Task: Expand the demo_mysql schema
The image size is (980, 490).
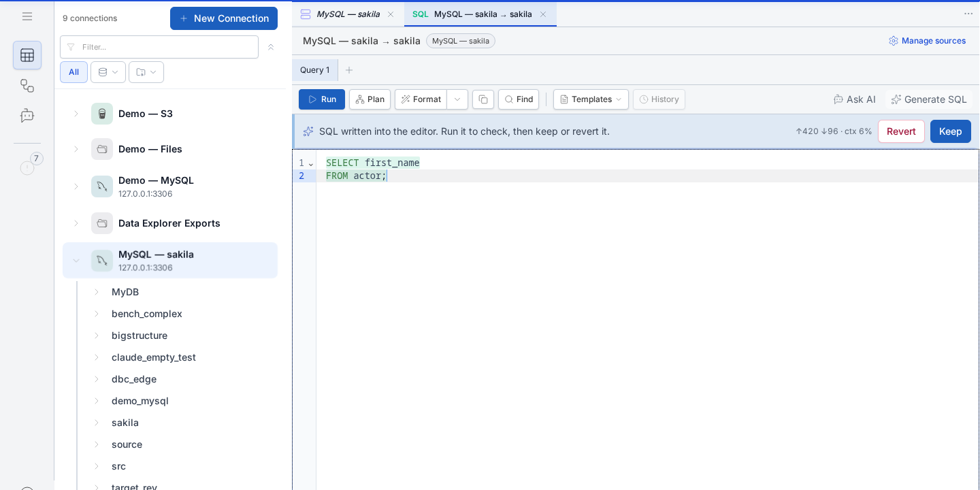Action: (96, 401)
